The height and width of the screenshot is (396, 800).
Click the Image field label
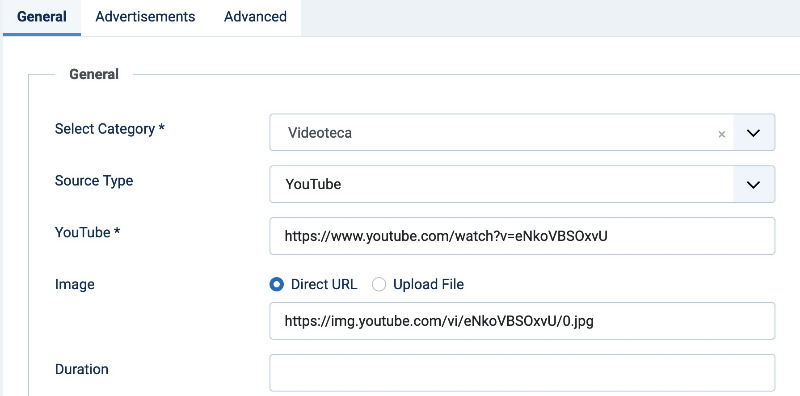coord(74,284)
